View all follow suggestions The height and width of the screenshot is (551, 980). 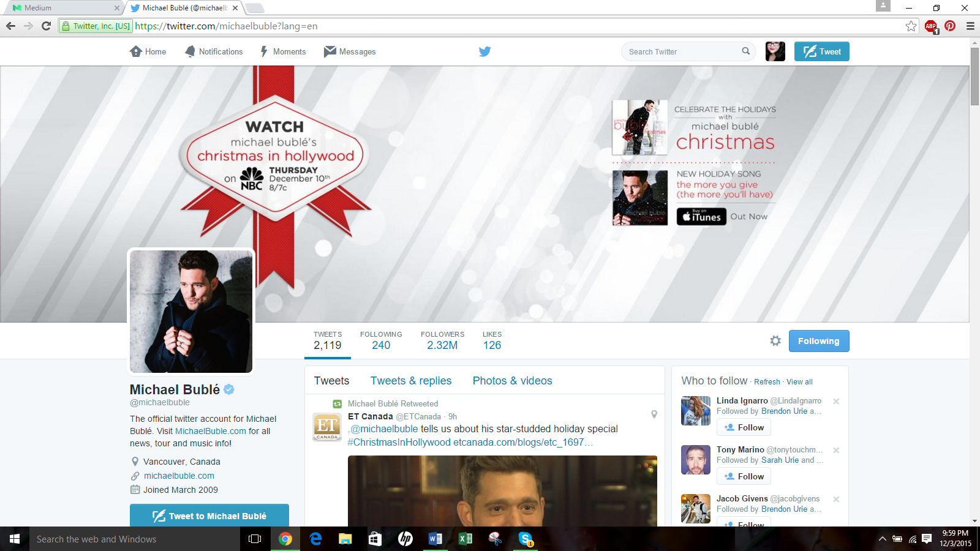click(x=799, y=382)
